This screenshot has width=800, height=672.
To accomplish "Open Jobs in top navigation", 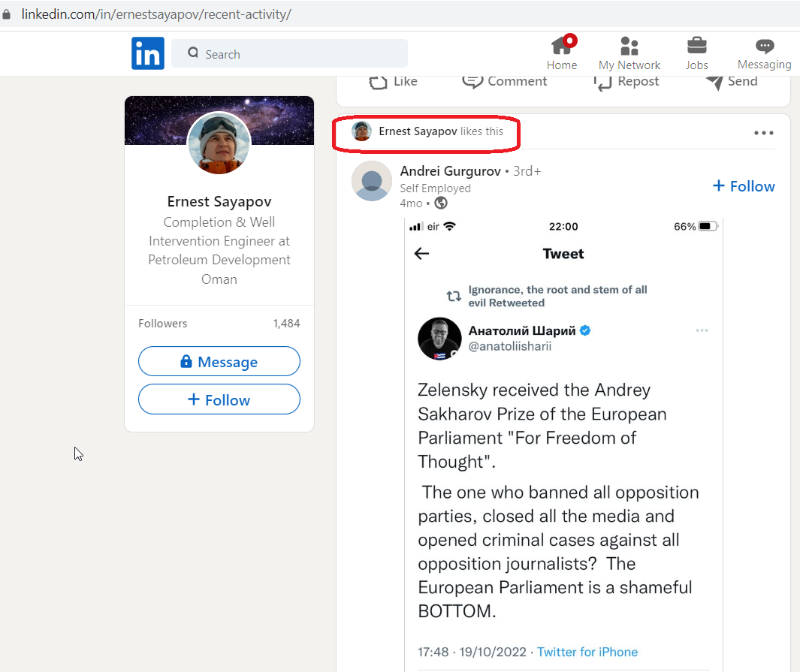I will point(696,53).
